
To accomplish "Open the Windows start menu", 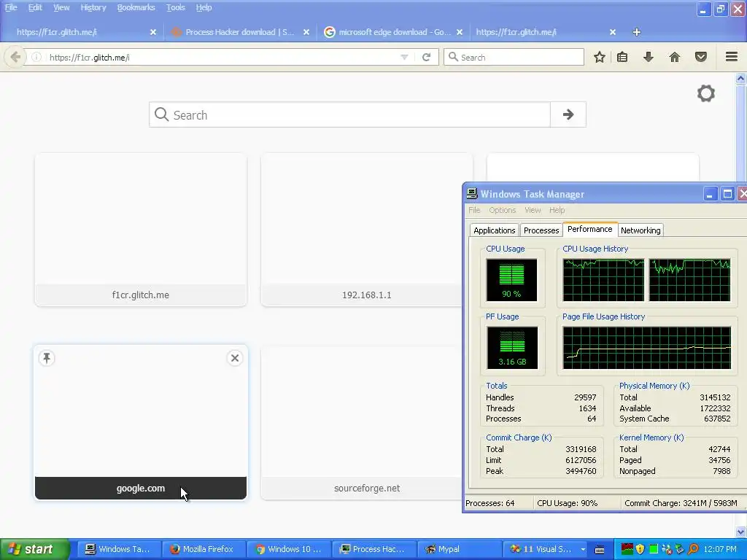I will point(34,549).
